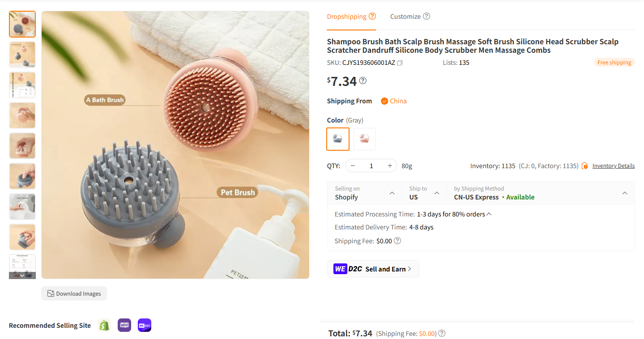Open the Shipping Fee help icon

point(397,241)
